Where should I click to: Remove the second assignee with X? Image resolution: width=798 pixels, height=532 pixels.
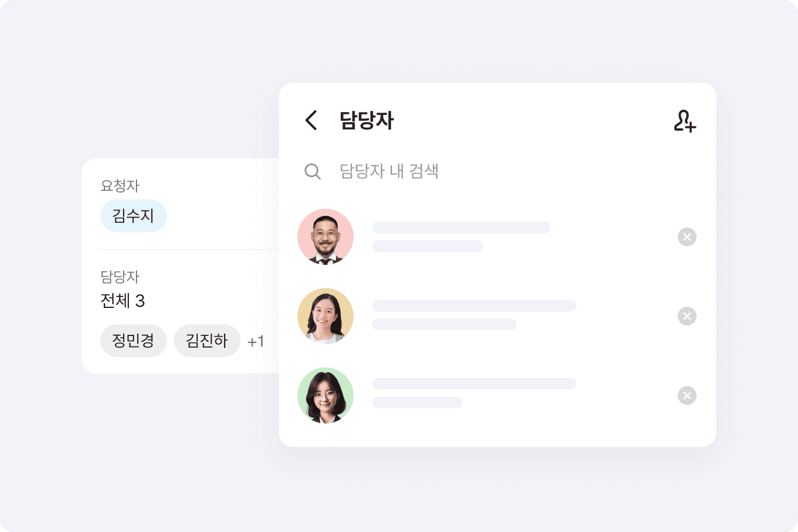(x=687, y=316)
